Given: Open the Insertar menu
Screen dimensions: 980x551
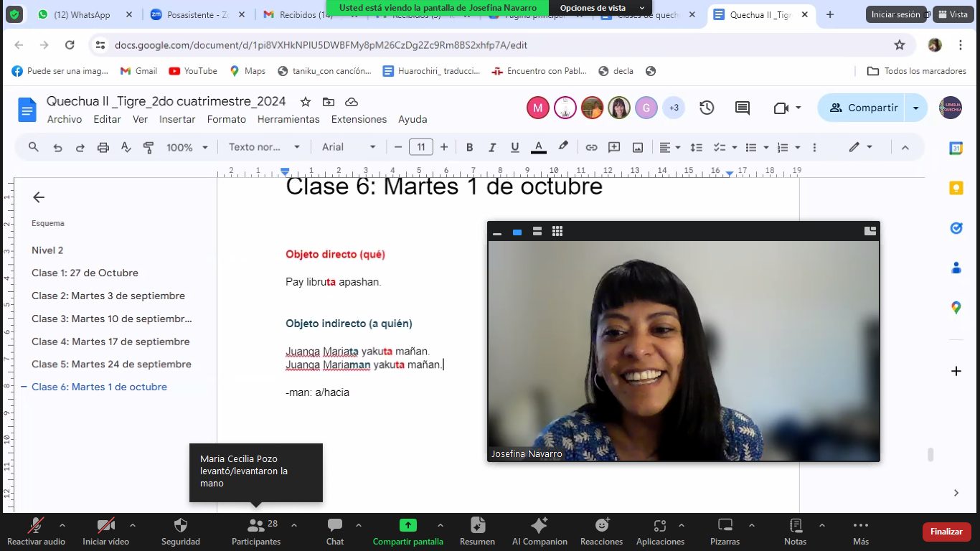Looking at the screenshot, I should click(177, 119).
